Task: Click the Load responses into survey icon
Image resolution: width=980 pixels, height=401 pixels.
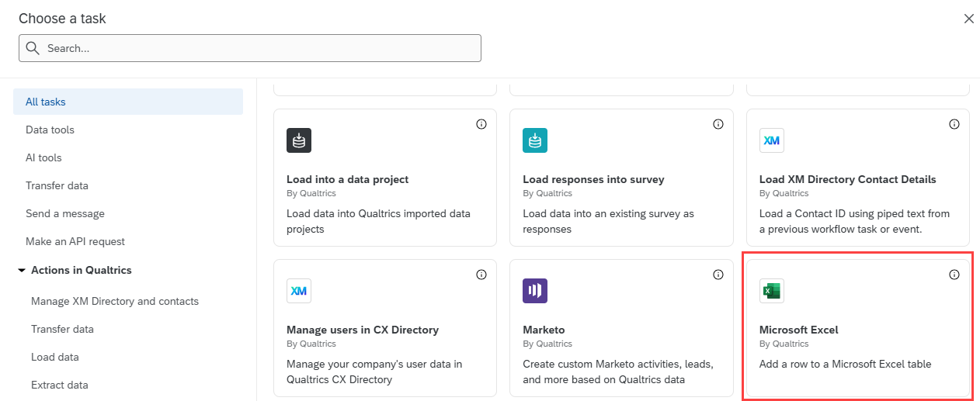Action: pos(535,140)
